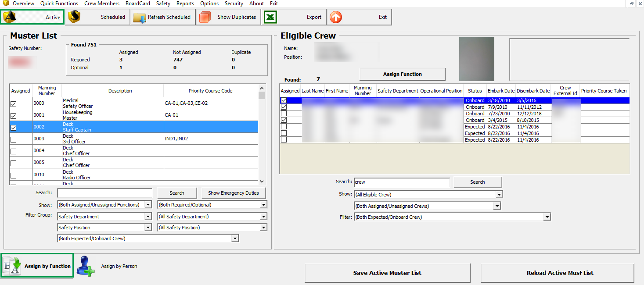Click the Assign Function button
This screenshot has width=644, height=285.
coord(402,74)
